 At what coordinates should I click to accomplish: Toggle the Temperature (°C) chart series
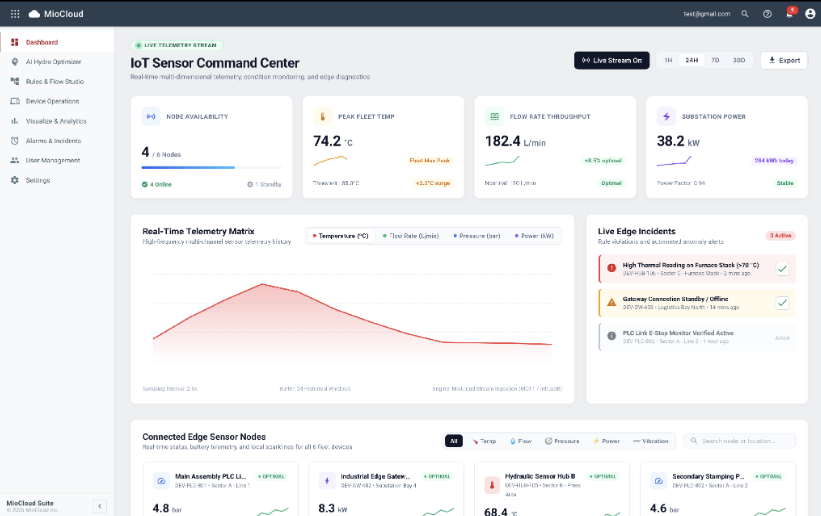[x=340, y=236]
